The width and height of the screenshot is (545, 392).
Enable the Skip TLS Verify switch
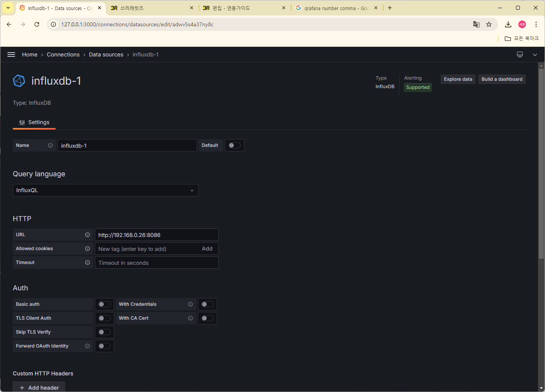coord(105,332)
